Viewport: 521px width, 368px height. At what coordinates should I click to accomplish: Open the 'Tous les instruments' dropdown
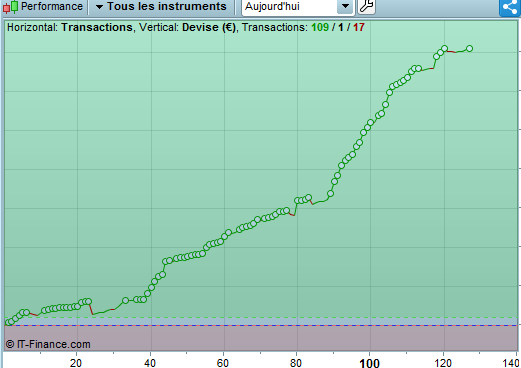[x=161, y=6]
